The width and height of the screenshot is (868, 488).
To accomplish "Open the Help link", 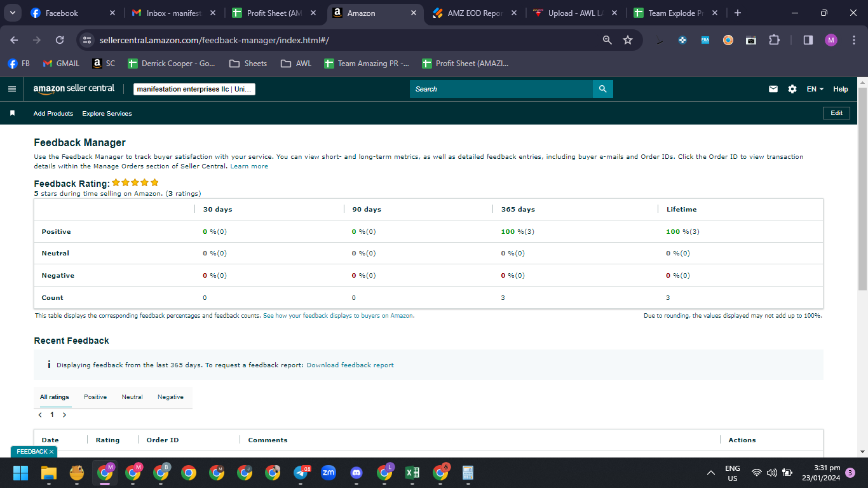I will click(841, 89).
